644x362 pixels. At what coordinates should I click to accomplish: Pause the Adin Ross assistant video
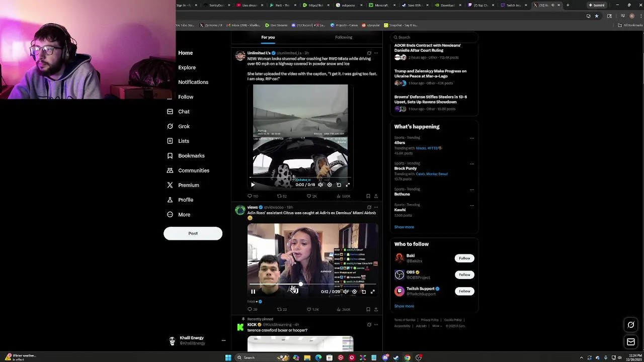coord(253,292)
